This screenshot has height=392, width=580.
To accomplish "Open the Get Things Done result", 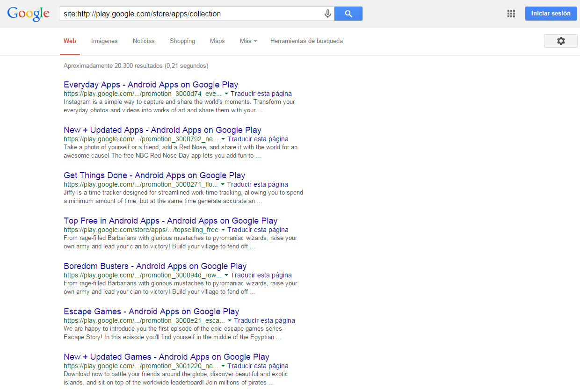I will (x=154, y=175).
